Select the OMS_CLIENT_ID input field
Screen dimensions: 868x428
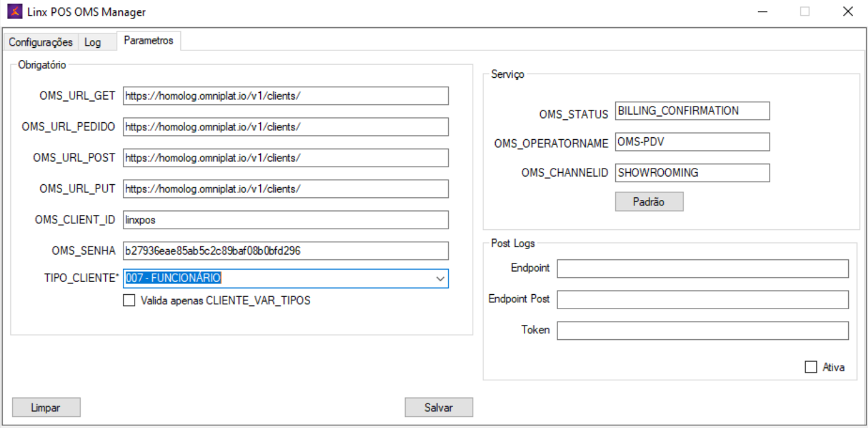click(x=285, y=220)
